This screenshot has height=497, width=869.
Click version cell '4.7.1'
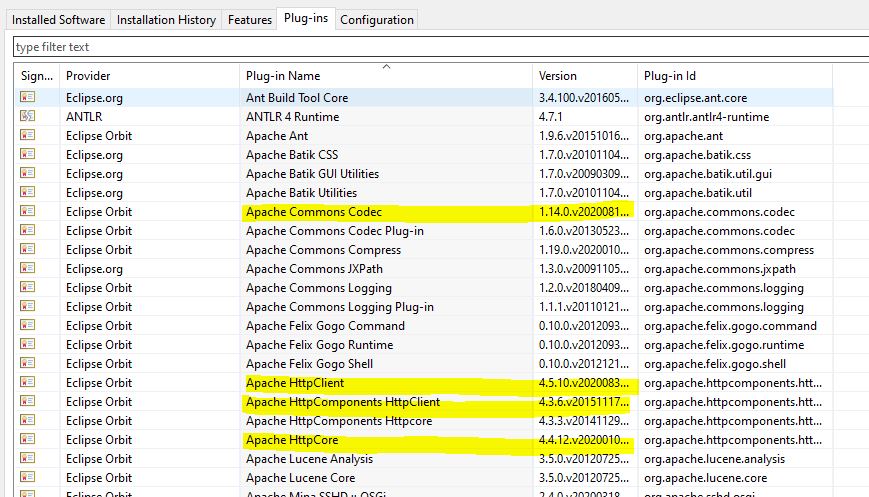[x=550, y=117]
